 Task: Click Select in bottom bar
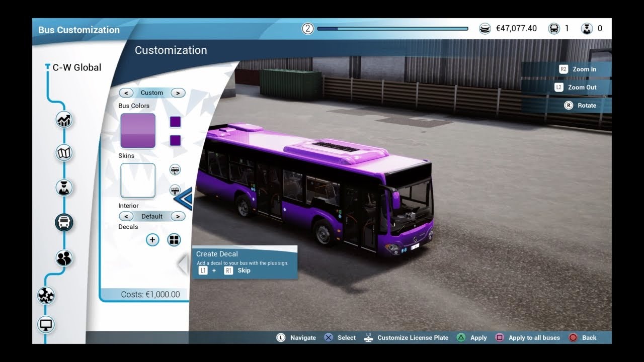pos(340,338)
